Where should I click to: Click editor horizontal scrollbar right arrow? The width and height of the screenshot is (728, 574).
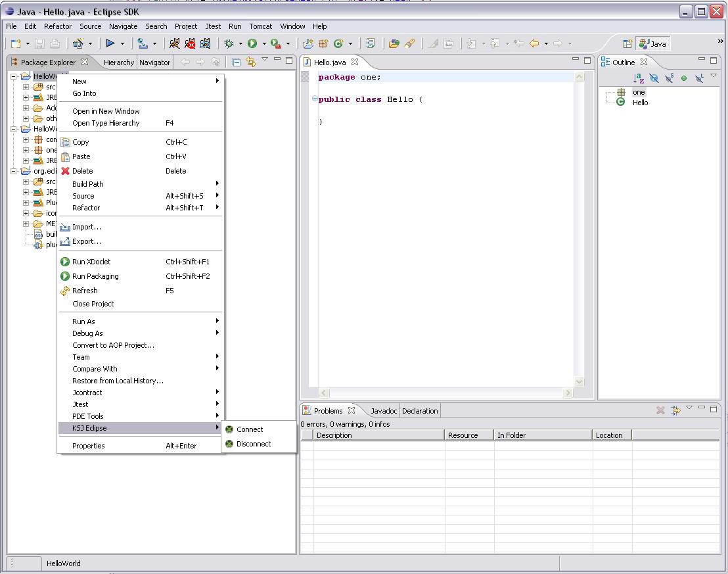tap(568, 393)
